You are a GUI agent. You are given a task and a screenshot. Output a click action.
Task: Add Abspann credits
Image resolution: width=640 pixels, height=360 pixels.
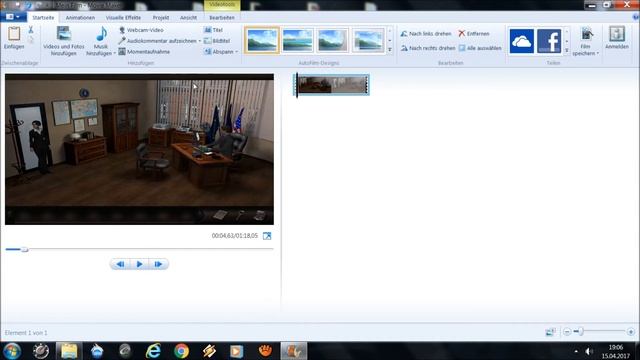tap(218, 52)
